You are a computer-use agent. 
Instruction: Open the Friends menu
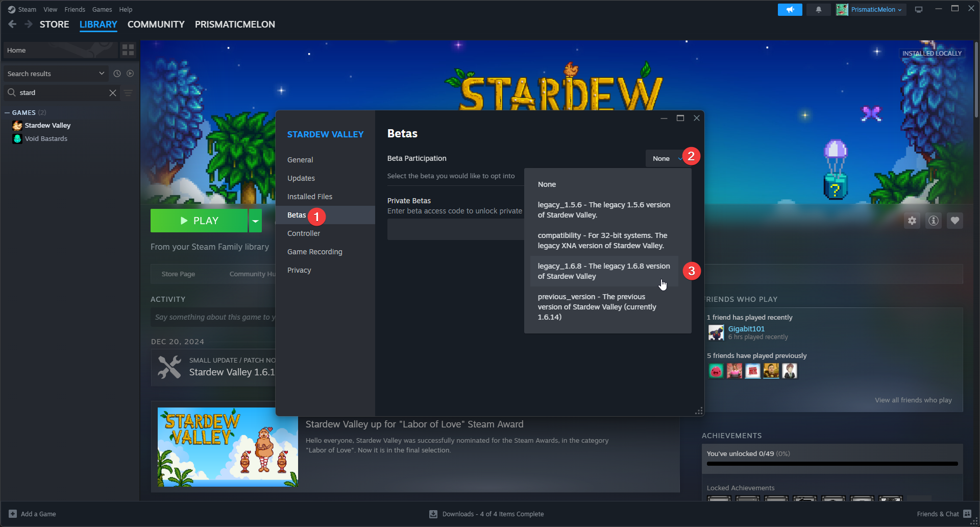click(75, 9)
